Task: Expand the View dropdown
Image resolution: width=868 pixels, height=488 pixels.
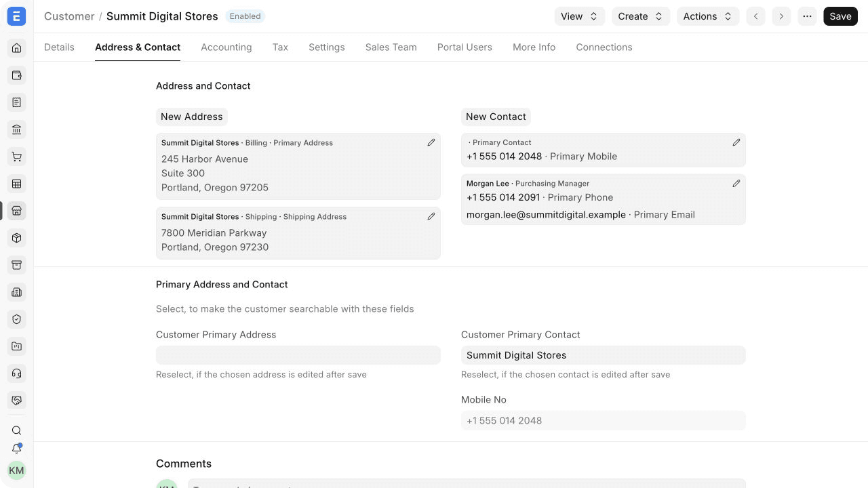Action: 579,16
